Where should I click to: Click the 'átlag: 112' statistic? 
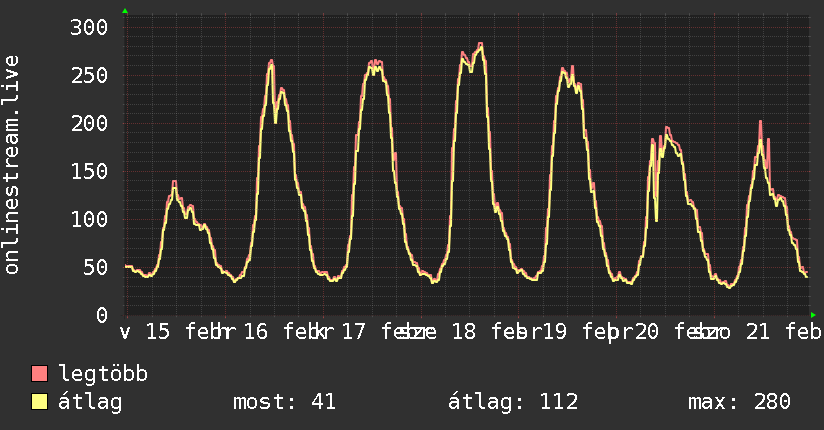(x=513, y=402)
